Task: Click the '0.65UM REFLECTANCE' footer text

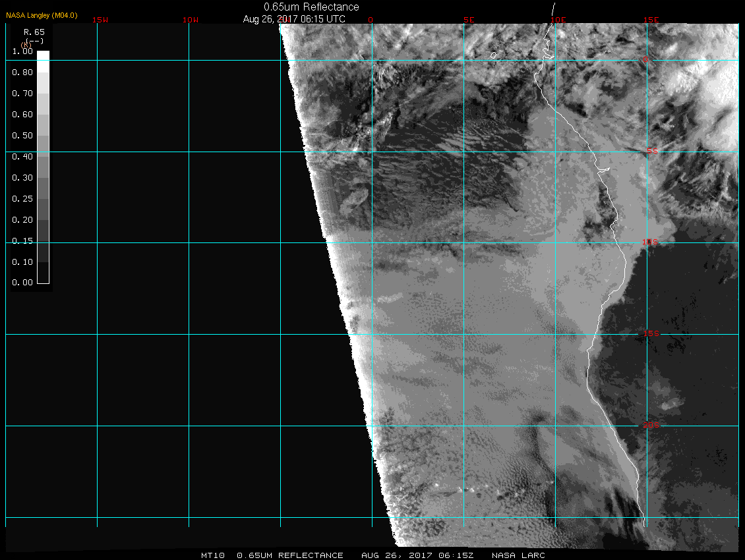Action: [x=290, y=555]
